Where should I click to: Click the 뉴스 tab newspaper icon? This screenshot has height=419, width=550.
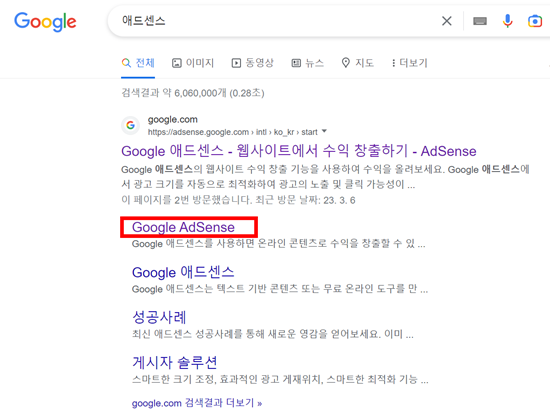coord(296,63)
